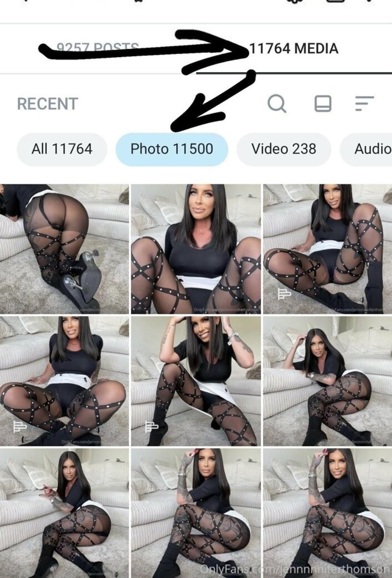Open the middle-row right thumbnail
392x578 pixels.
[327, 381]
